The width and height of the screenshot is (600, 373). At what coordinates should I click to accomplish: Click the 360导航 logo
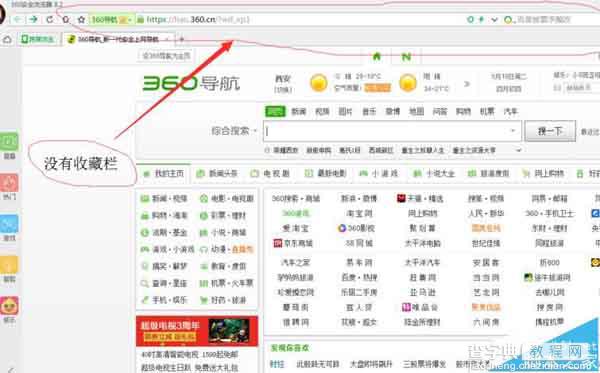click(x=191, y=83)
